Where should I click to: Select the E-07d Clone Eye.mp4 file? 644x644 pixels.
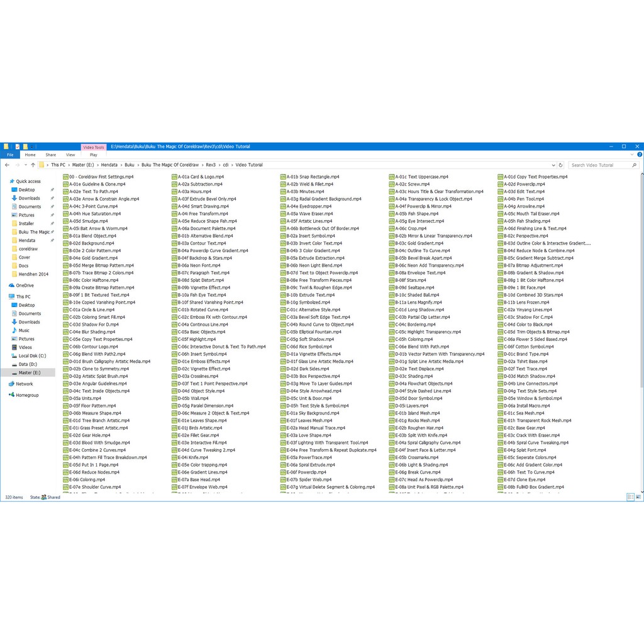526,479
